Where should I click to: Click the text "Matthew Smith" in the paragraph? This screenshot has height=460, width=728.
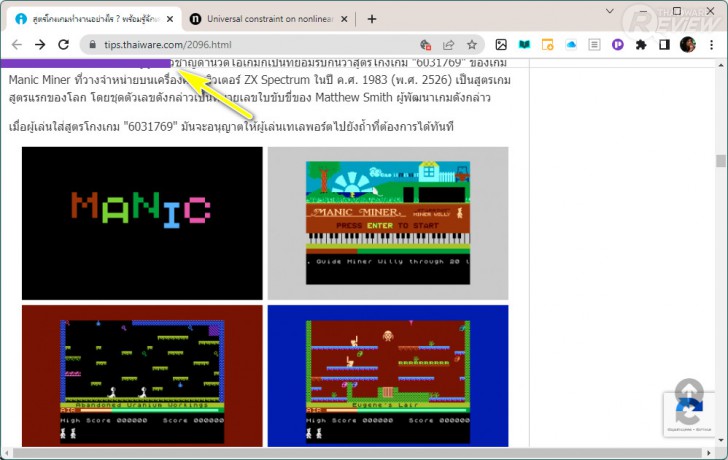[x=354, y=98]
